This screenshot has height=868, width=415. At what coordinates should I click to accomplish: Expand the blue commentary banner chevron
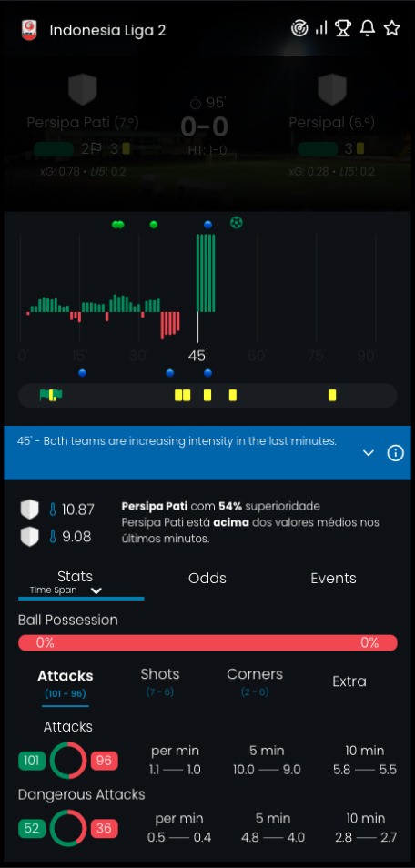[x=369, y=453]
